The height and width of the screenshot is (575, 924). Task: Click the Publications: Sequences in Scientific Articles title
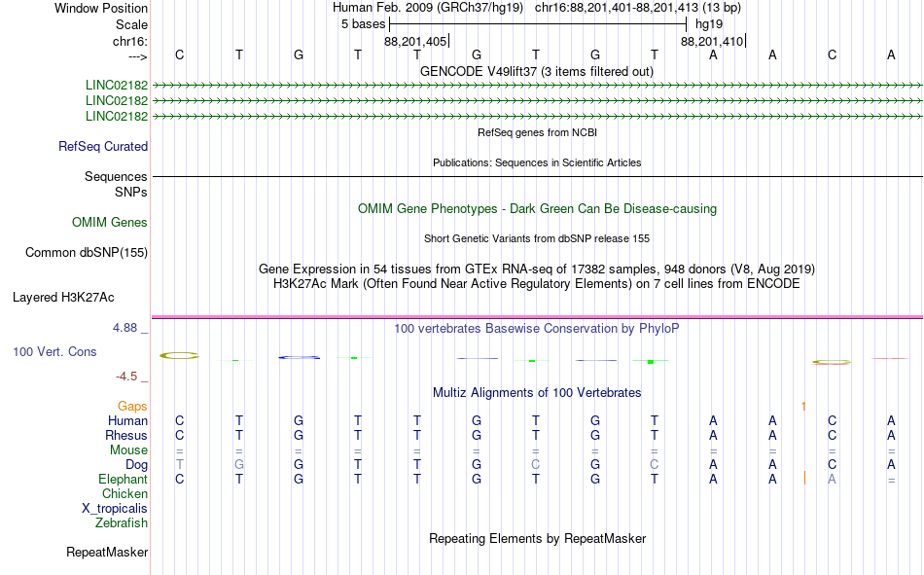(x=537, y=162)
